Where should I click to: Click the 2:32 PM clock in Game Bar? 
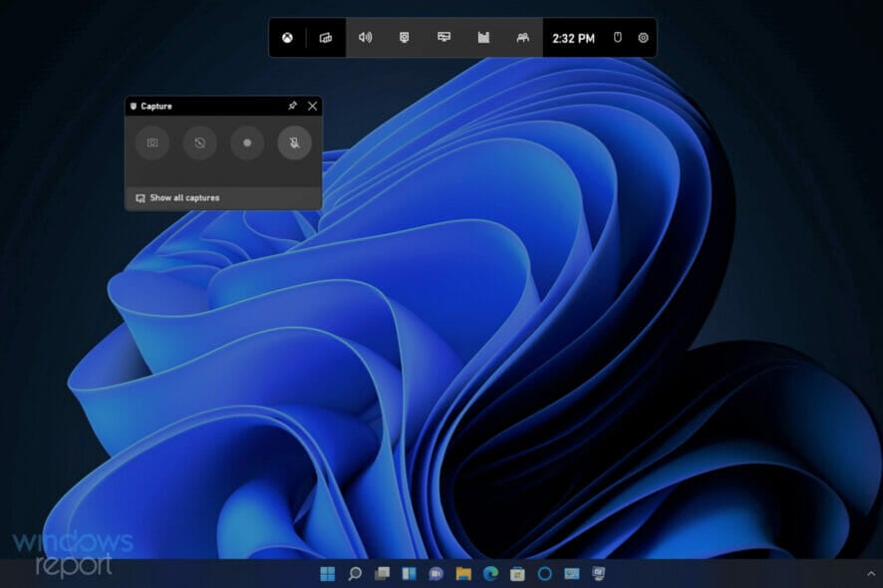(573, 38)
